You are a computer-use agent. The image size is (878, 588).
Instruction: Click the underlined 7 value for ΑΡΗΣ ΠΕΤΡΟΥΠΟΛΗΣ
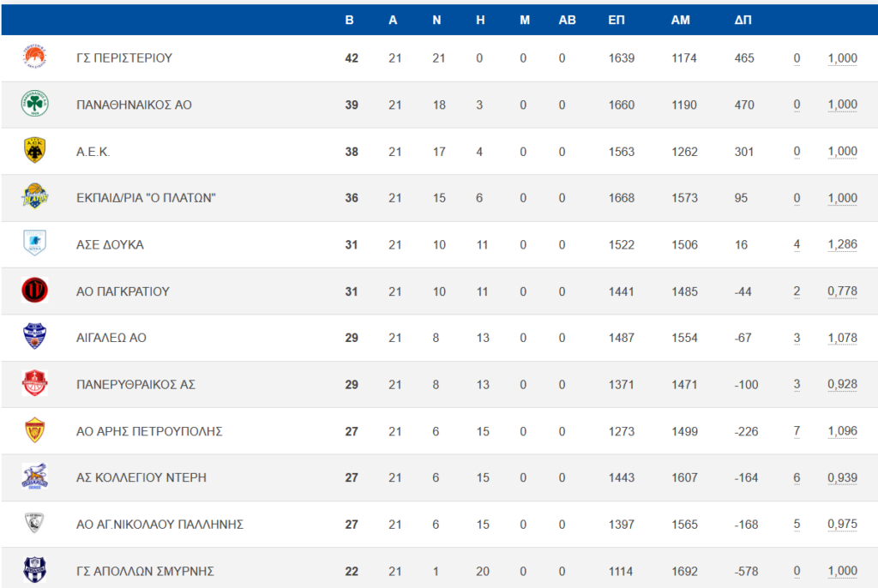point(797,431)
